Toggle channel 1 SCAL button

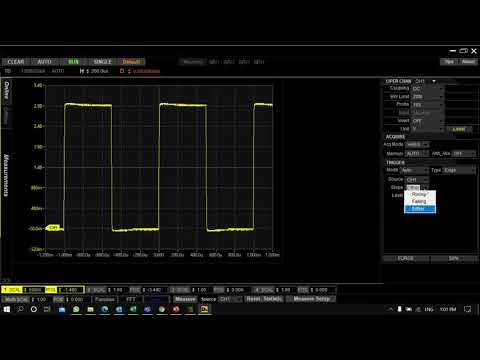[12, 290]
